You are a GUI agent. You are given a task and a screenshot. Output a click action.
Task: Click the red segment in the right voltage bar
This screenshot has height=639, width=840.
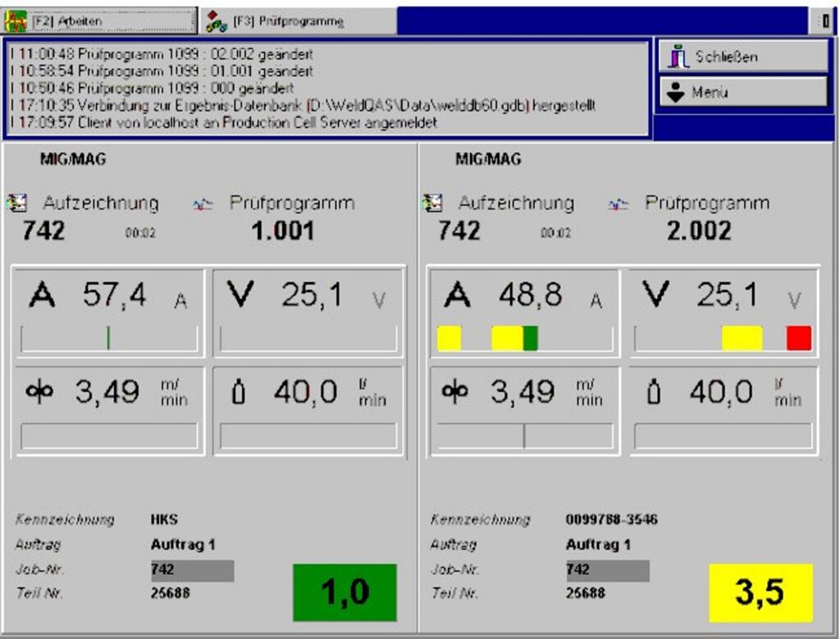pos(798,338)
